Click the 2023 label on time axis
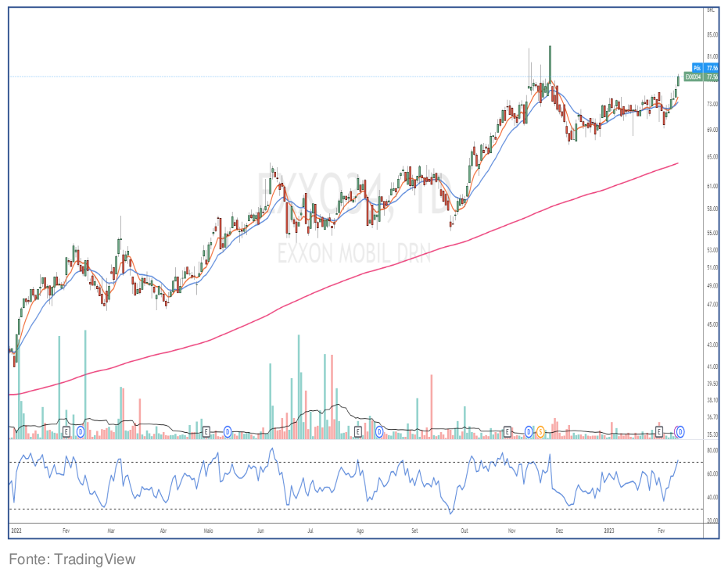The height and width of the screenshot is (572, 728). click(608, 531)
